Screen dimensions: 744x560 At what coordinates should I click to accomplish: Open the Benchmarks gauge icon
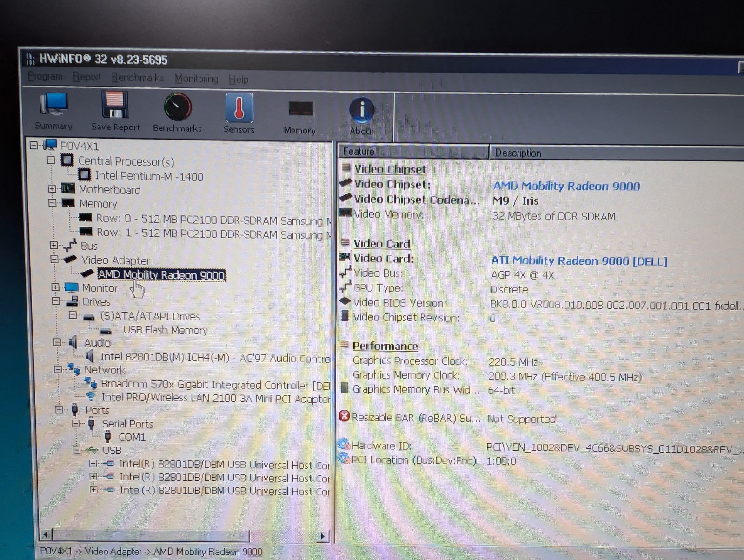pyautogui.click(x=177, y=107)
